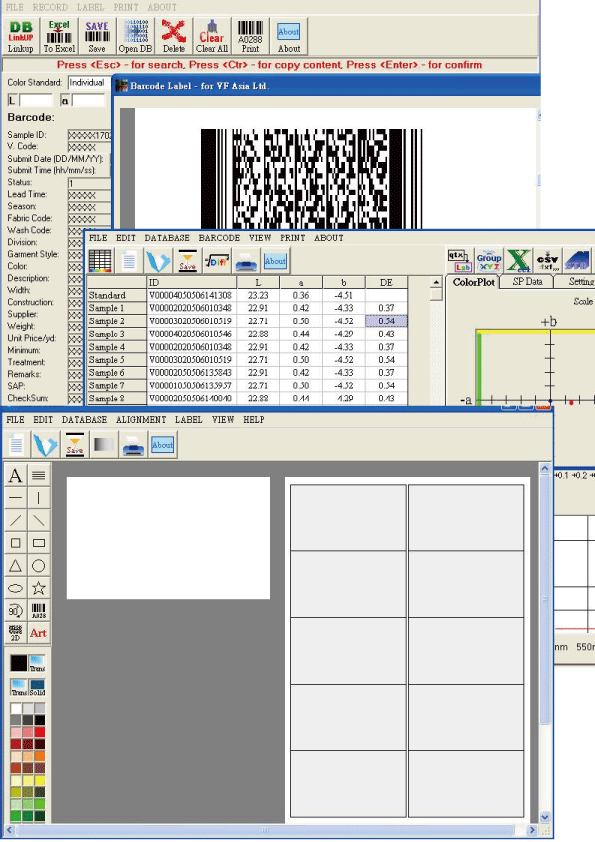Click label editor vertical scroll down arrow
The height and width of the screenshot is (842, 595).
coord(545,817)
